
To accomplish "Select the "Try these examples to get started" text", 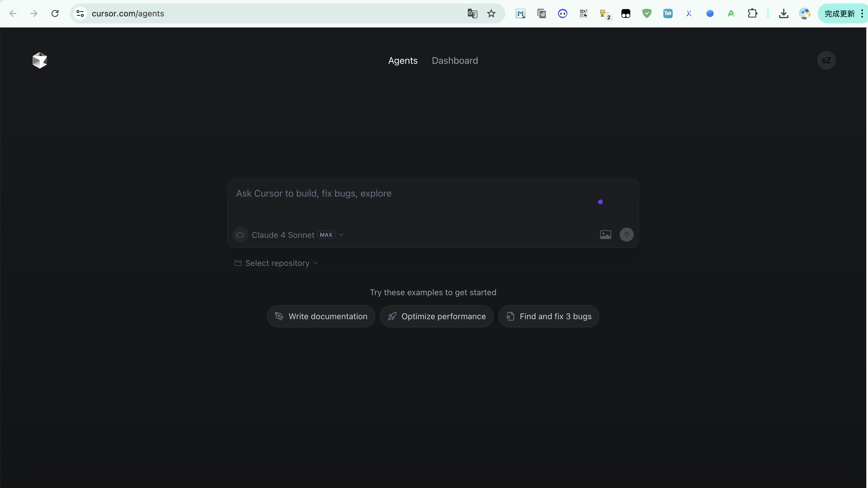I will (x=433, y=292).
